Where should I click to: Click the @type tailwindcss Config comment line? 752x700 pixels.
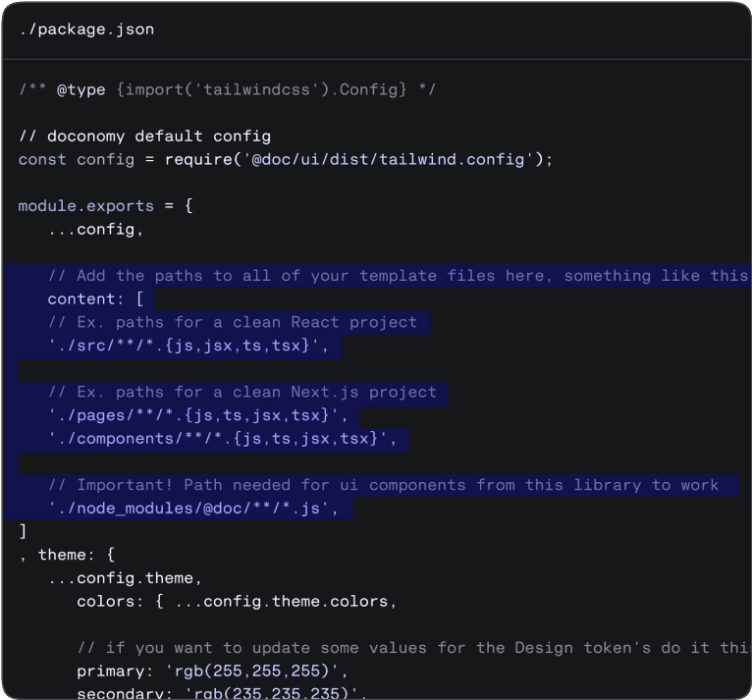coord(227,89)
